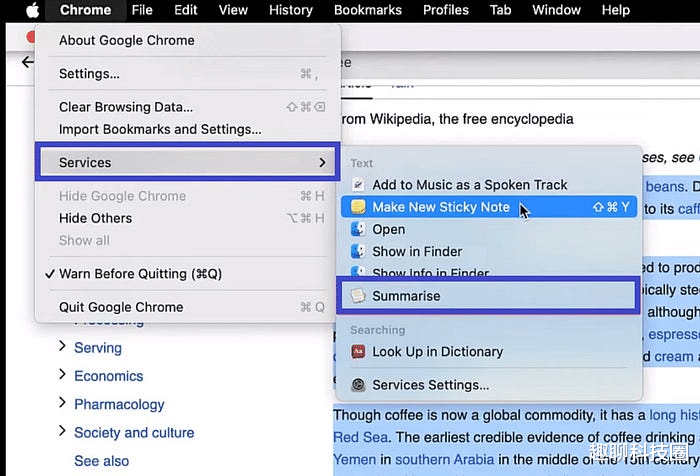The width and height of the screenshot is (700, 476).
Task: Click the Finder icon beside Open
Action: coord(358,229)
